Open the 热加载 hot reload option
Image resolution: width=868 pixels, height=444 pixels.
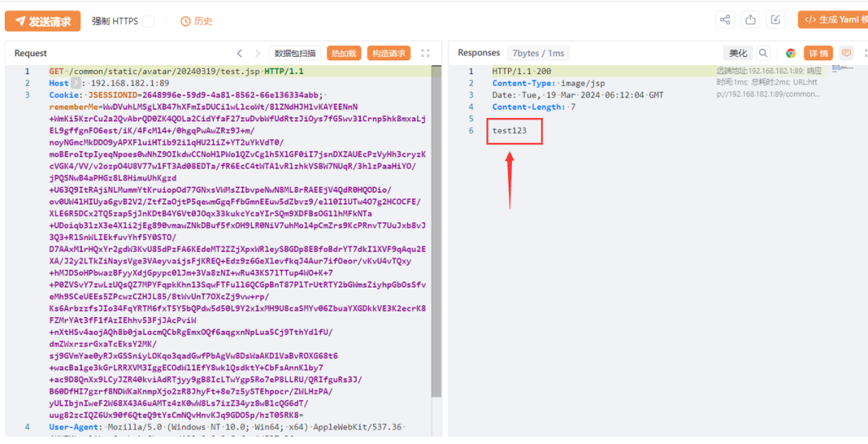click(343, 54)
